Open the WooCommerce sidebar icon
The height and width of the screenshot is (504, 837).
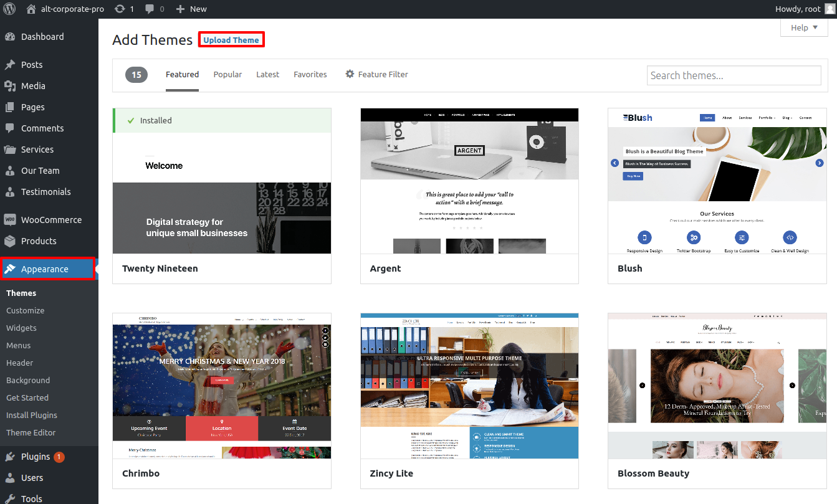point(10,220)
